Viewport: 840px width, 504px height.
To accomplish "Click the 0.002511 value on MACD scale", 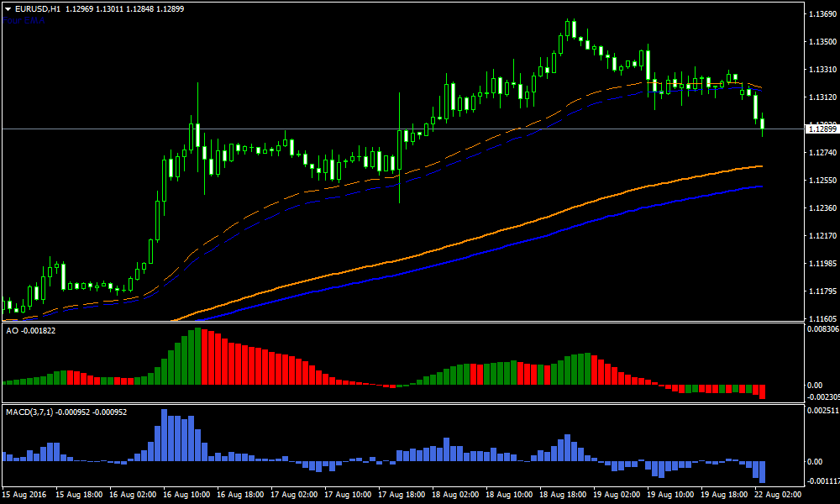I will coord(821,411).
